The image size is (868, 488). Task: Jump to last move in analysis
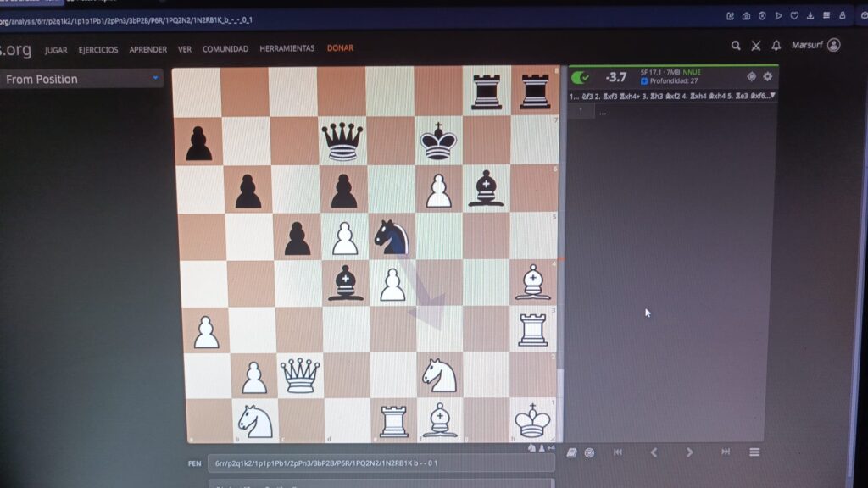726,452
